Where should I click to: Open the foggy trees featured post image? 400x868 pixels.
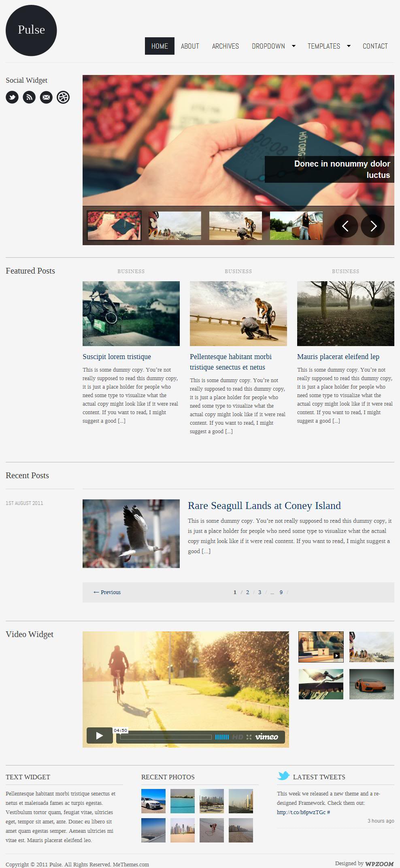346,314
